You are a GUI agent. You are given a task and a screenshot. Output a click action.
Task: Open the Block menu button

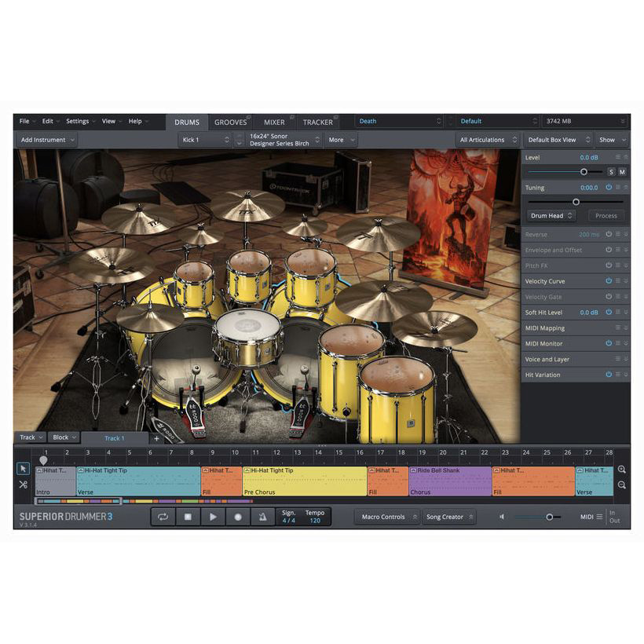tap(64, 437)
